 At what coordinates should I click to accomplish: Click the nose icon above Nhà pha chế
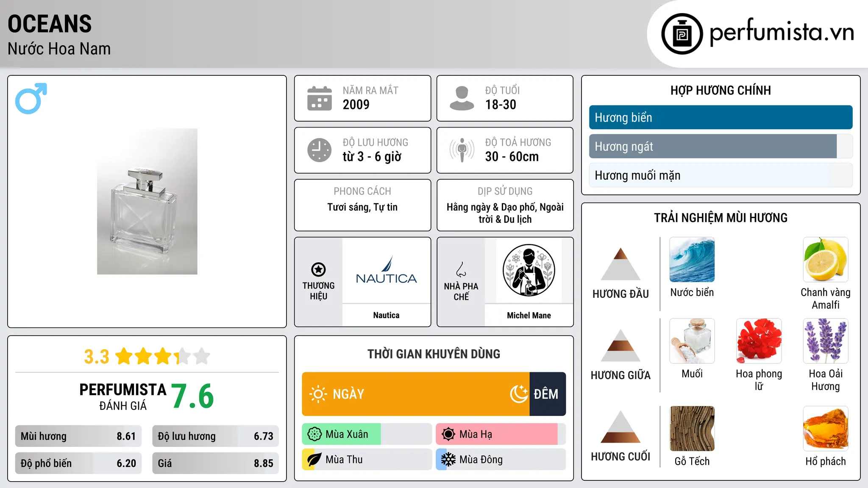[461, 269]
